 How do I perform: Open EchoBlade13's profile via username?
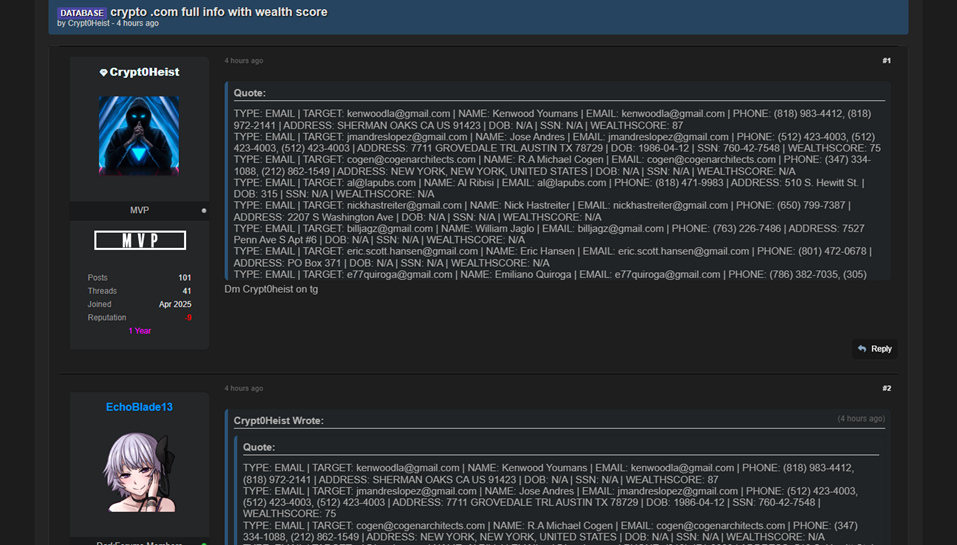[x=139, y=407]
